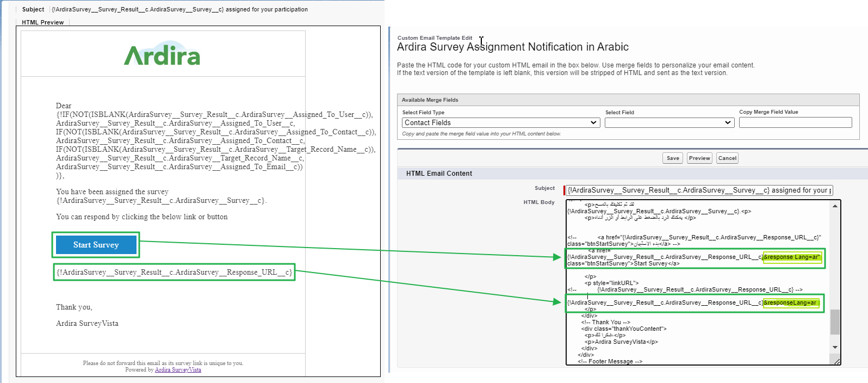Click the HTML Body scroll down arrow
The image size is (868, 383).
coord(835,347)
